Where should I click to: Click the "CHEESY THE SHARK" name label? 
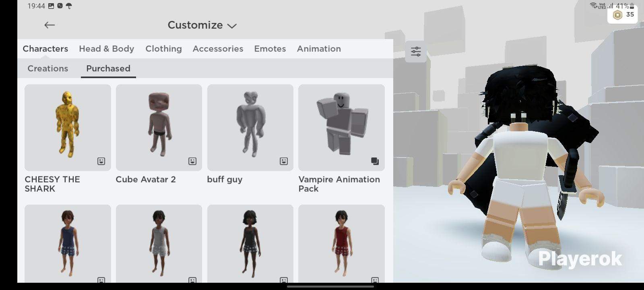pyautogui.click(x=52, y=184)
